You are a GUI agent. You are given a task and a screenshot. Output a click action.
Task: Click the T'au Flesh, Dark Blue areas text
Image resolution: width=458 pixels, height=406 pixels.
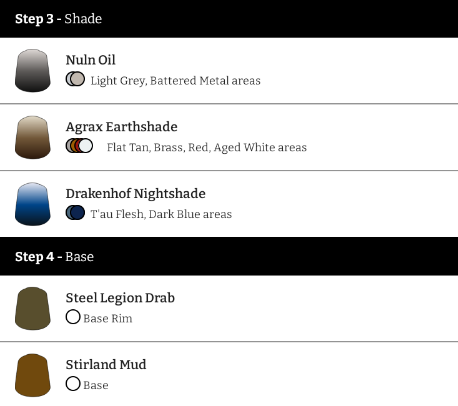pos(161,214)
